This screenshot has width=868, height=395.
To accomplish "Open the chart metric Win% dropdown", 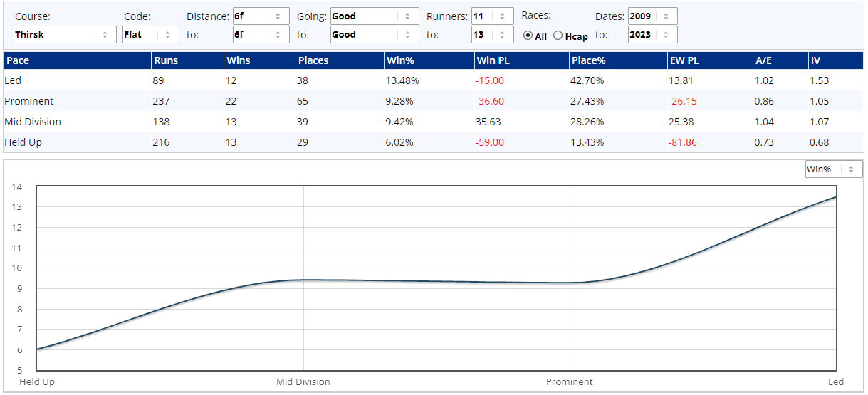I will click(x=833, y=169).
